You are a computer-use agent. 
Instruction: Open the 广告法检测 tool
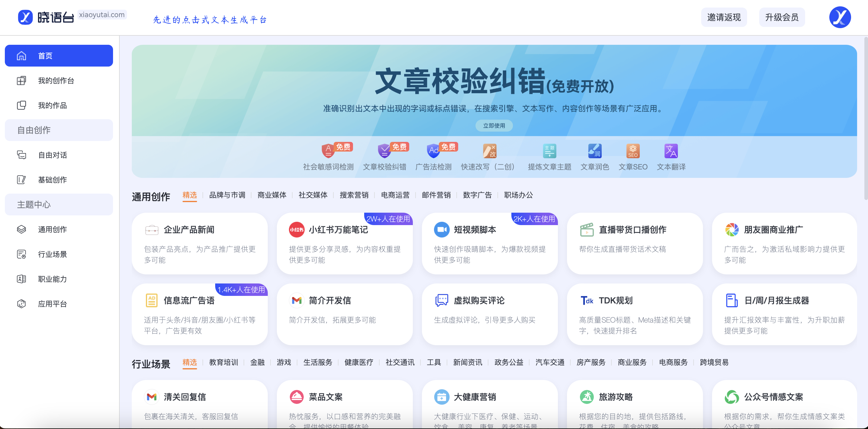(x=433, y=151)
